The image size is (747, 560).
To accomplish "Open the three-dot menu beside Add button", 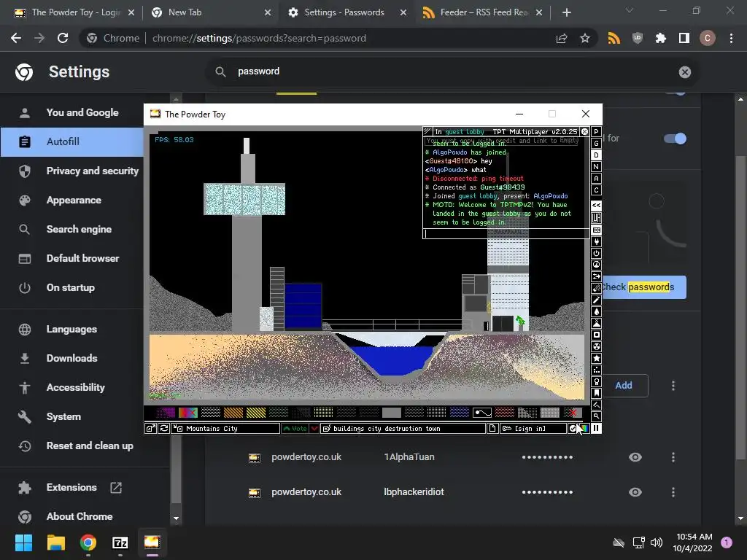I will pos(673,385).
